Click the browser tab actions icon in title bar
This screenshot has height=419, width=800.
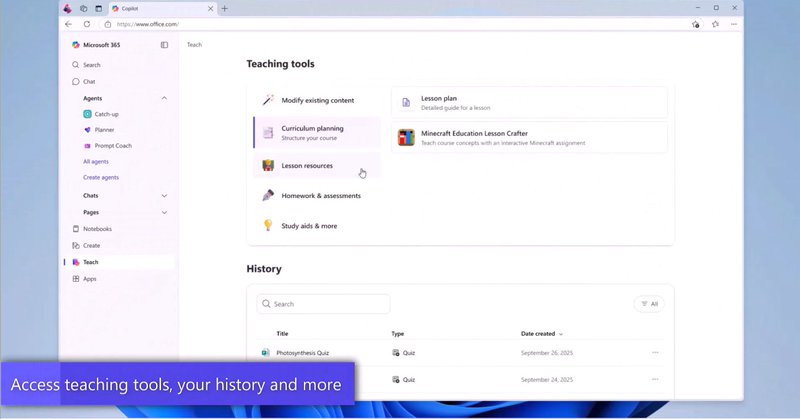click(x=98, y=8)
